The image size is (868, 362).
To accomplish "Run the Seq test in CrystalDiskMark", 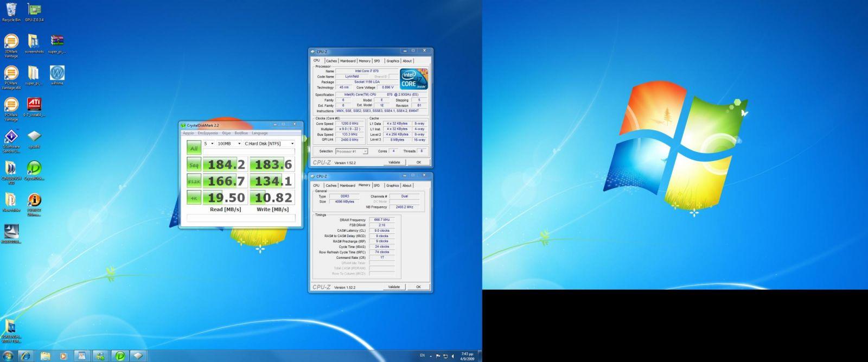I will click(x=194, y=164).
